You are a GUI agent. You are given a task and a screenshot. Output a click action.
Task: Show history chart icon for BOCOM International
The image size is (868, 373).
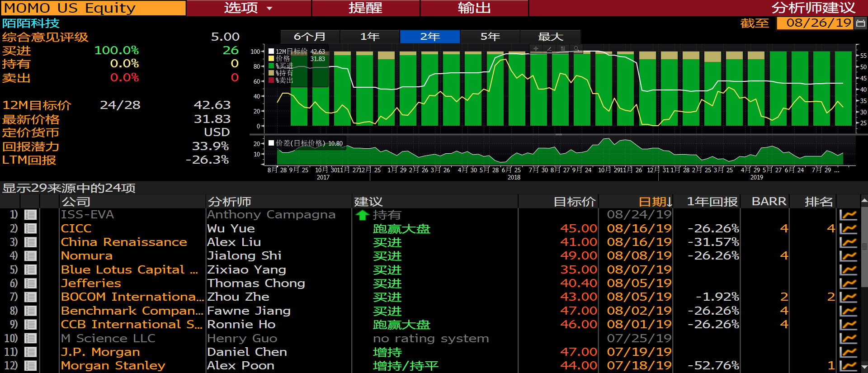tap(848, 297)
